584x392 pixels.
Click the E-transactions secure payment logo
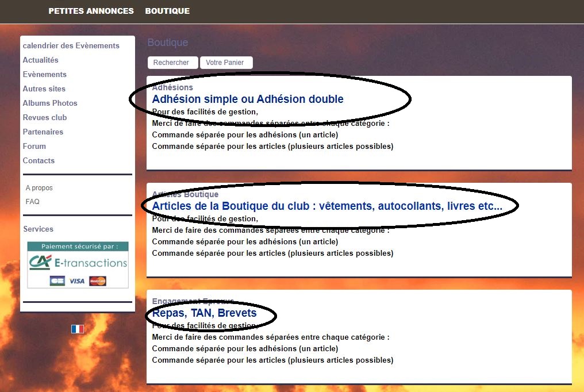(78, 263)
